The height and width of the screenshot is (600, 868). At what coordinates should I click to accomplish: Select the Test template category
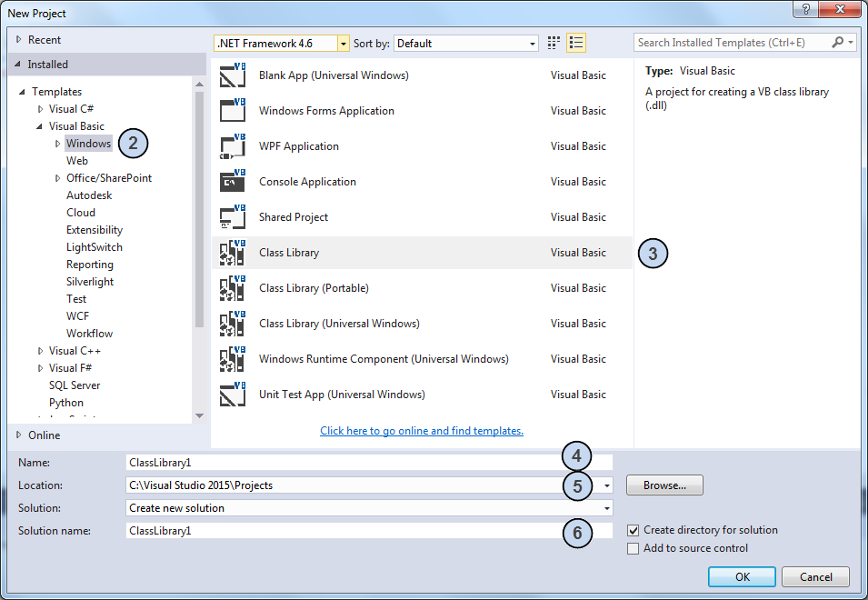coord(76,299)
